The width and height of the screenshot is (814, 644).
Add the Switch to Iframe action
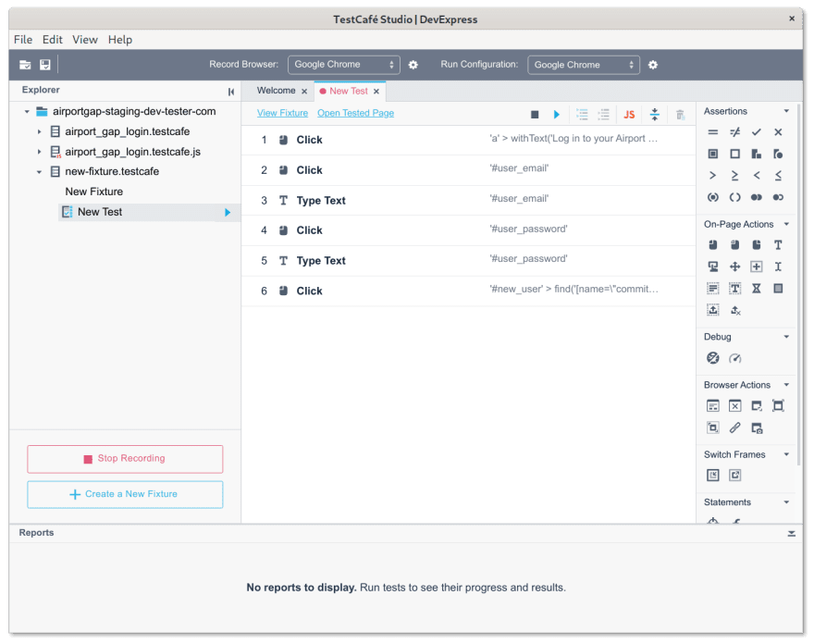pyautogui.click(x=713, y=475)
